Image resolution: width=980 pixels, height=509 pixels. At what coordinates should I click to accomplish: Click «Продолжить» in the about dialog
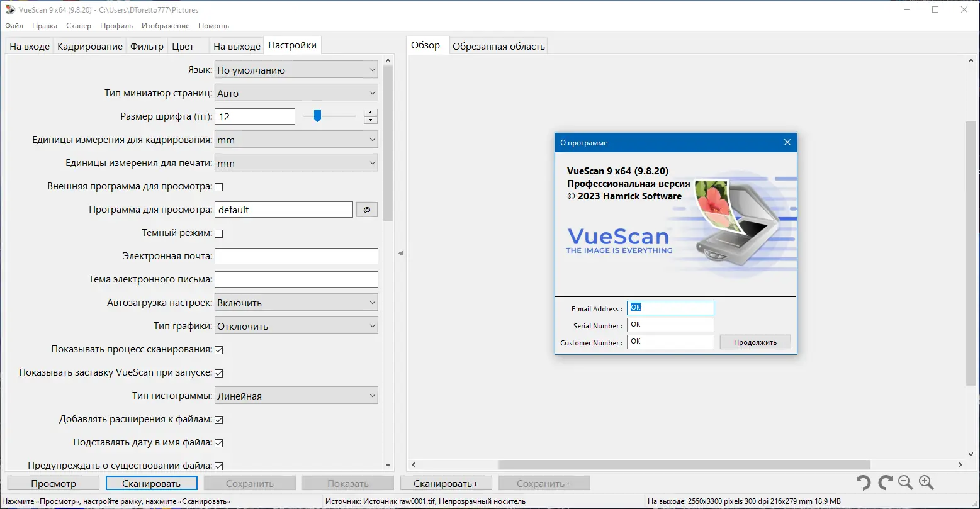click(x=754, y=342)
